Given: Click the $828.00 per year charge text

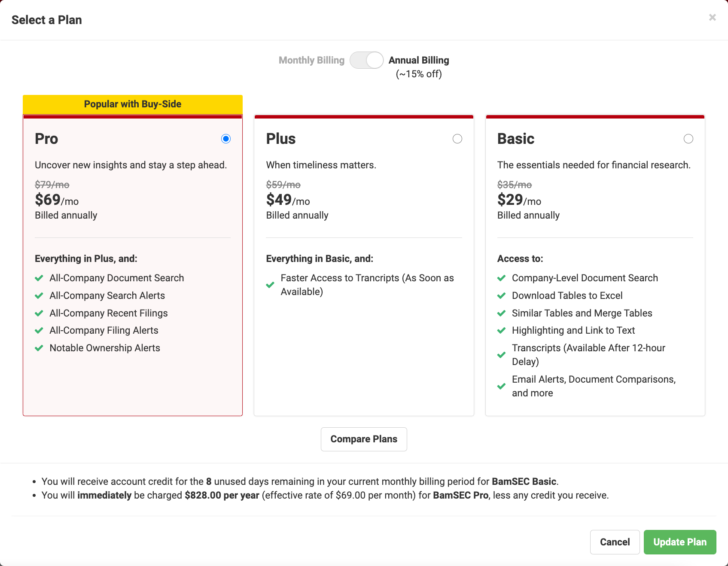Looking at the screenshot, I should [x=222, y=495].
